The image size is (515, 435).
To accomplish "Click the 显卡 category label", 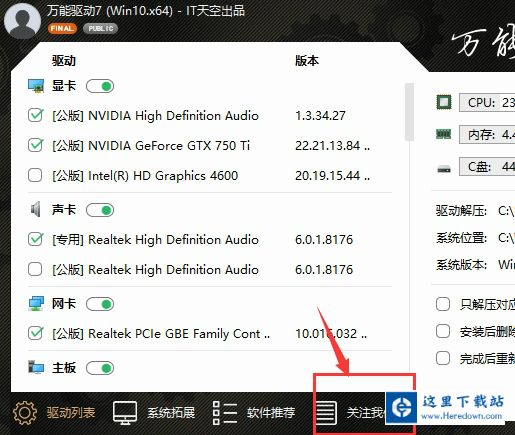I will 64,86.
